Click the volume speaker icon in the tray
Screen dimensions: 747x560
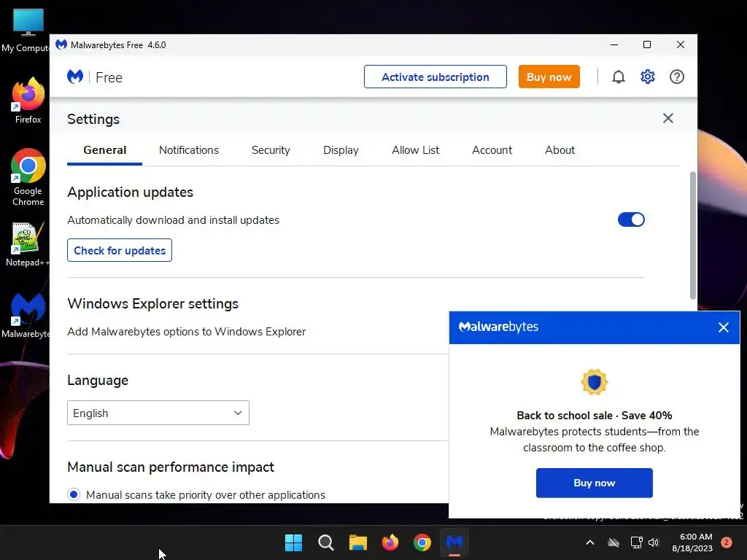(x=654, y=542)
